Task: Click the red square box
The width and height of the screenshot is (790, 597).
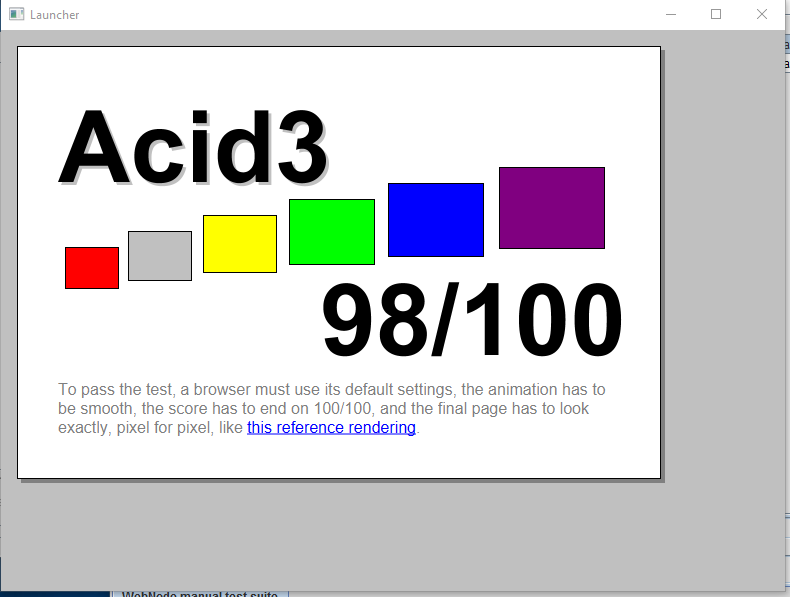Action: [92, 268]
